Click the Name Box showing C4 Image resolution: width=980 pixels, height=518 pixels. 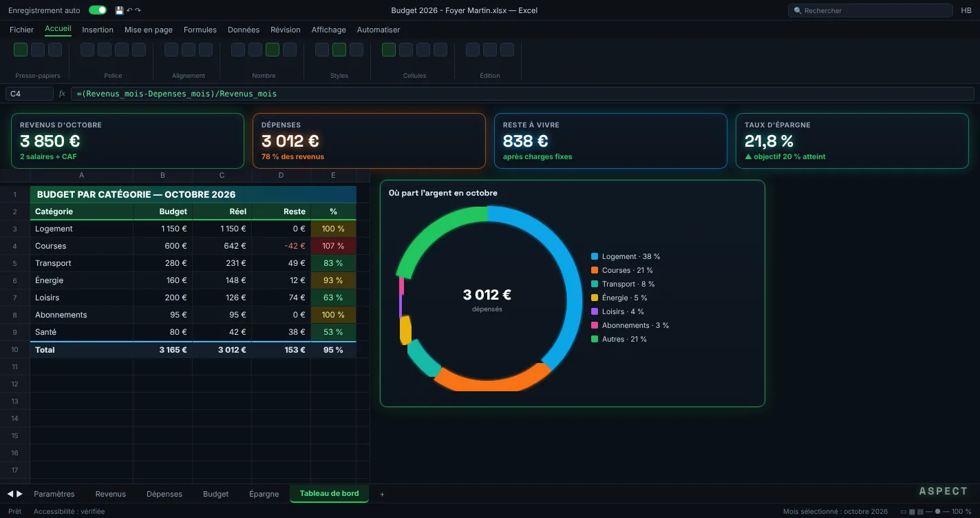[30, 94]
